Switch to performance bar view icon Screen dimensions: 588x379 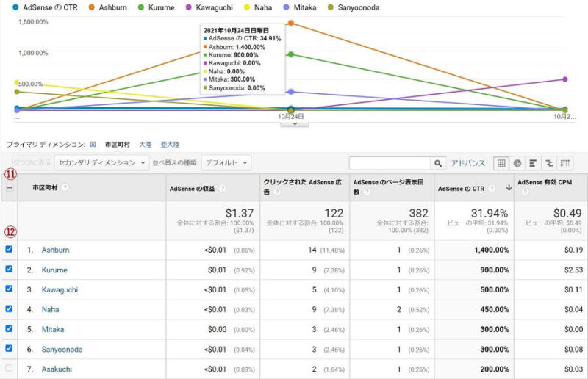533,163
